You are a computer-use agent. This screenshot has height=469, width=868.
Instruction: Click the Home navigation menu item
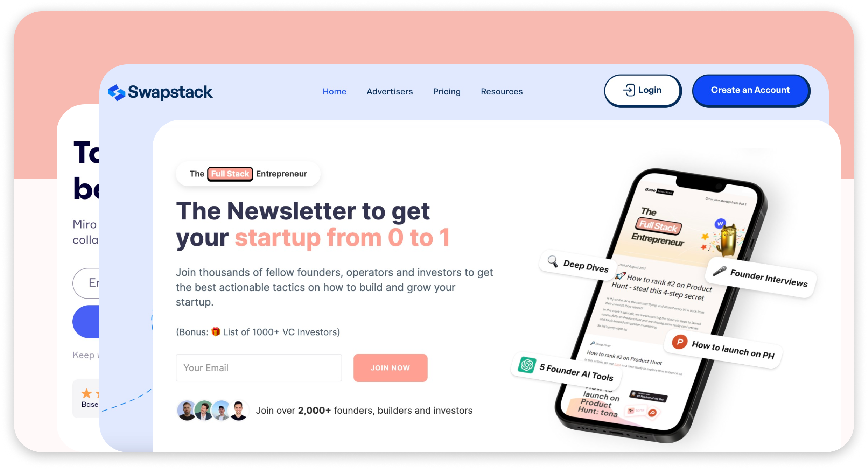[x=334, y=91]
